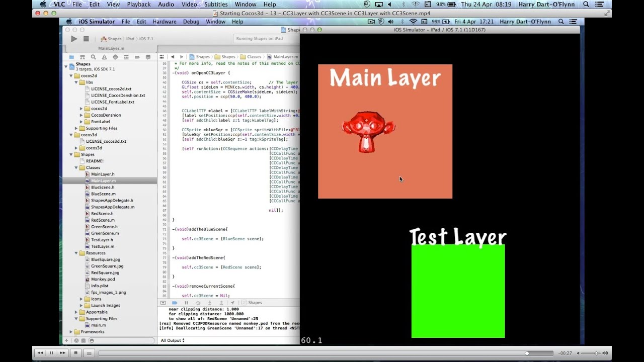Screen dimensions: 644x362
Task: Open iOS Simulator Debug menu
Action: [191, 22]
